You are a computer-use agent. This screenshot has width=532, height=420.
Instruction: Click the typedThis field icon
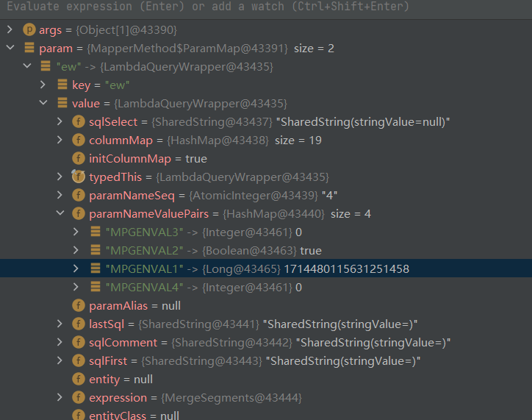click(78, 177)
